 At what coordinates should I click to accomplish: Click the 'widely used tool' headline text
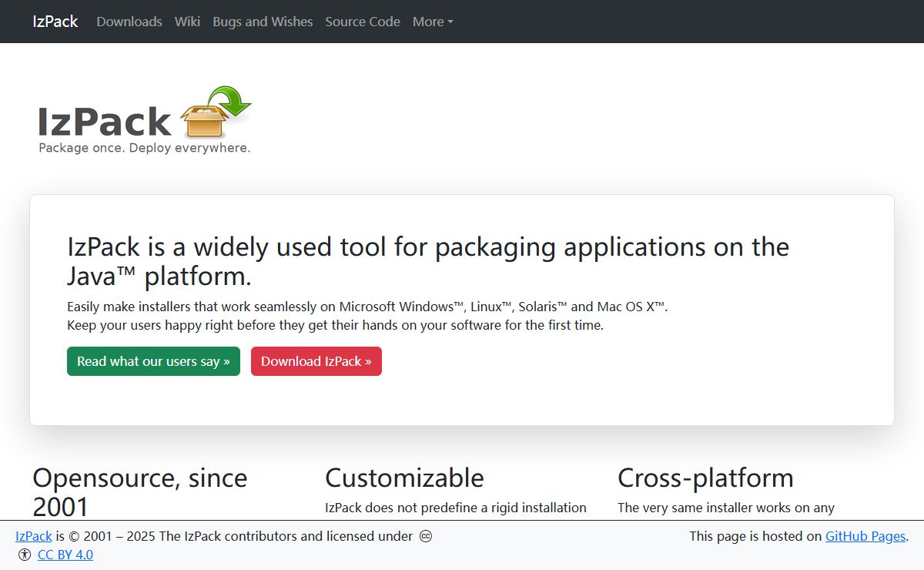pyautogui.click(x=428, y=261)
